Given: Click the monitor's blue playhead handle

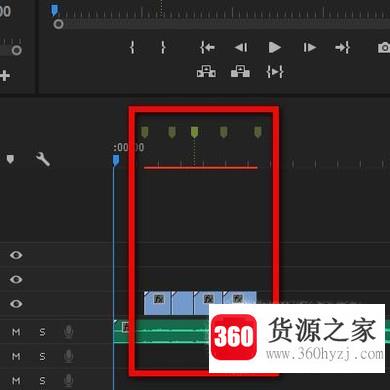Looking at the screenshot, I should coord(54,10).
